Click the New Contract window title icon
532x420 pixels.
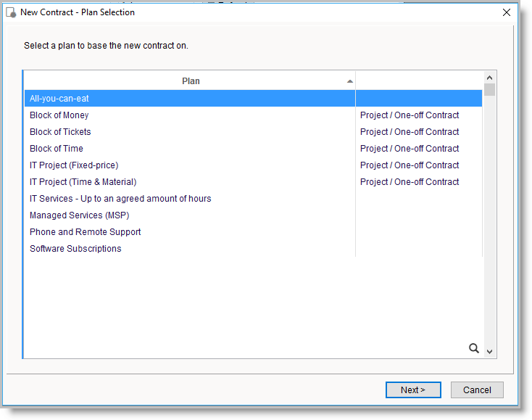click(x=11, y=12)
